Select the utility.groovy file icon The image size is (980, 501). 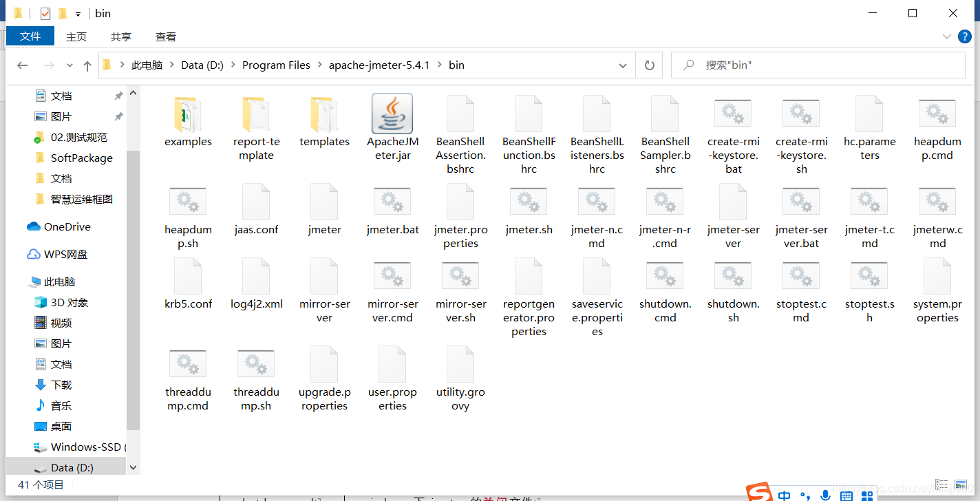460,364
